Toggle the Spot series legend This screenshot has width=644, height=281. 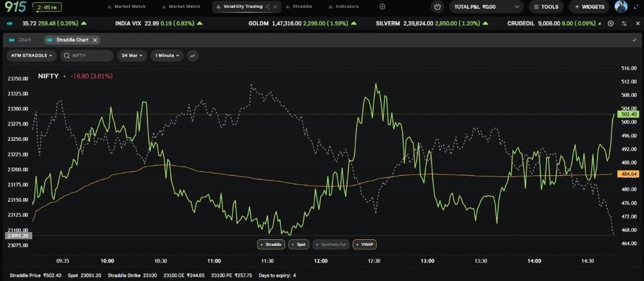298,245
